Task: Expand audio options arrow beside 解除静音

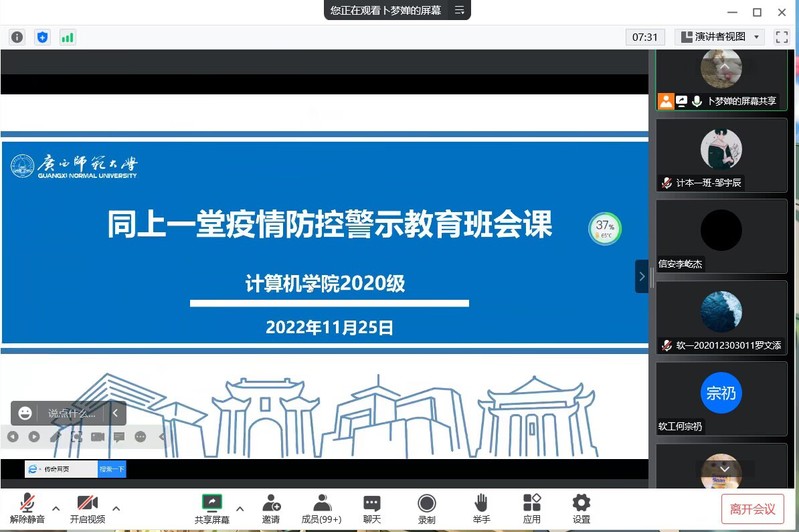Action: click(x=56, y=508)
